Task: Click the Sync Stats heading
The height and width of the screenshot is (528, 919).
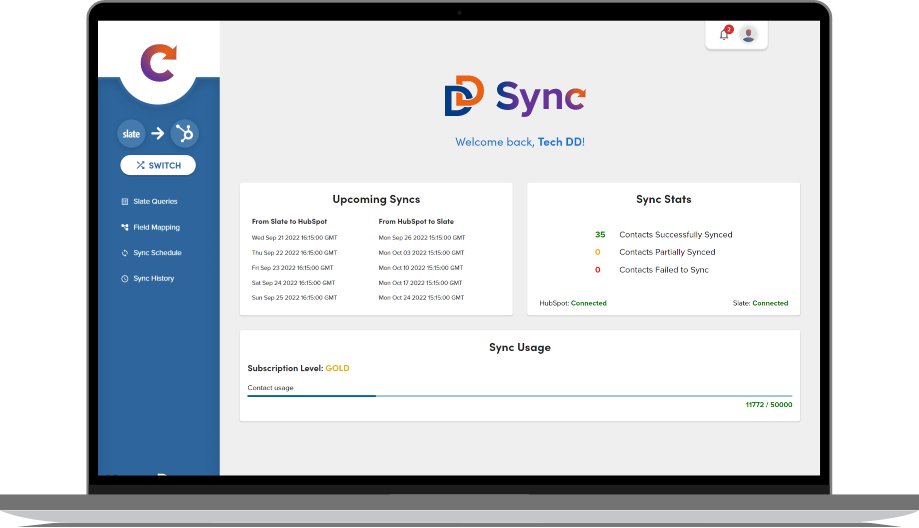Action: click(x=663, y=199)
